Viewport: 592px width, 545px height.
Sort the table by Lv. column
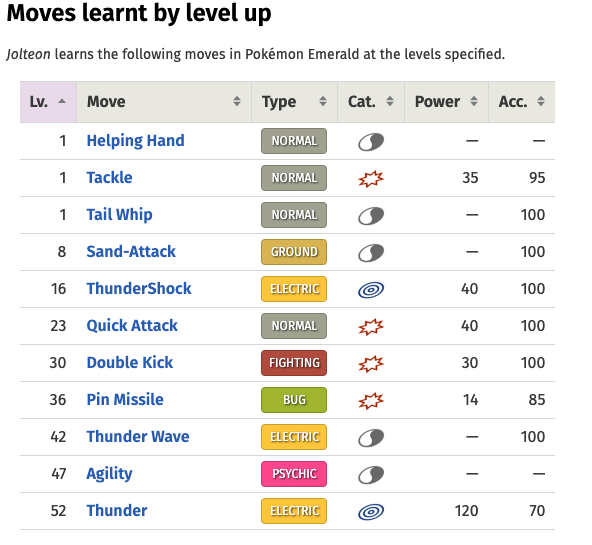(48, 102)
